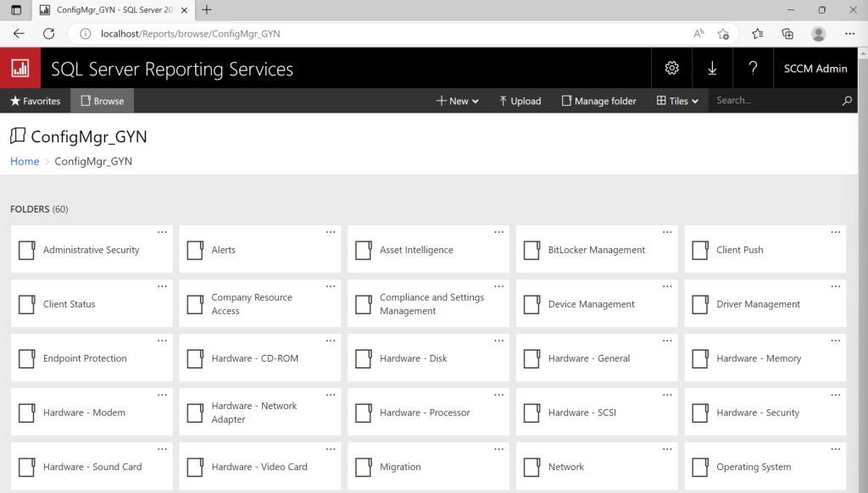Open the Hardware - Memory folder
This screenshot has height=493, width=868.
coord(765,358)
